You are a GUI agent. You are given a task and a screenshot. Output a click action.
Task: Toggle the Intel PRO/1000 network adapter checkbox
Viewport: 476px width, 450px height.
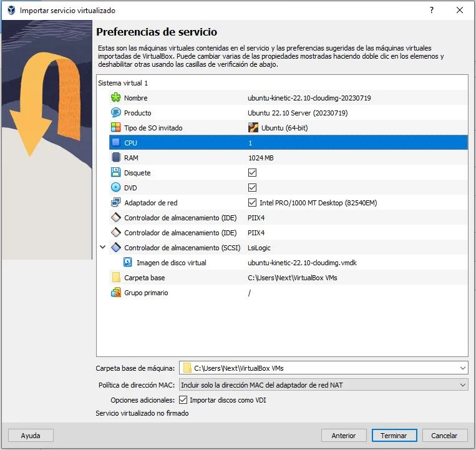tap(252, 202)
